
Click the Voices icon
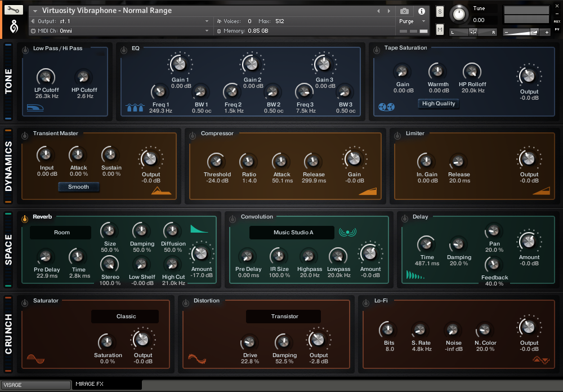click(219, 21)
